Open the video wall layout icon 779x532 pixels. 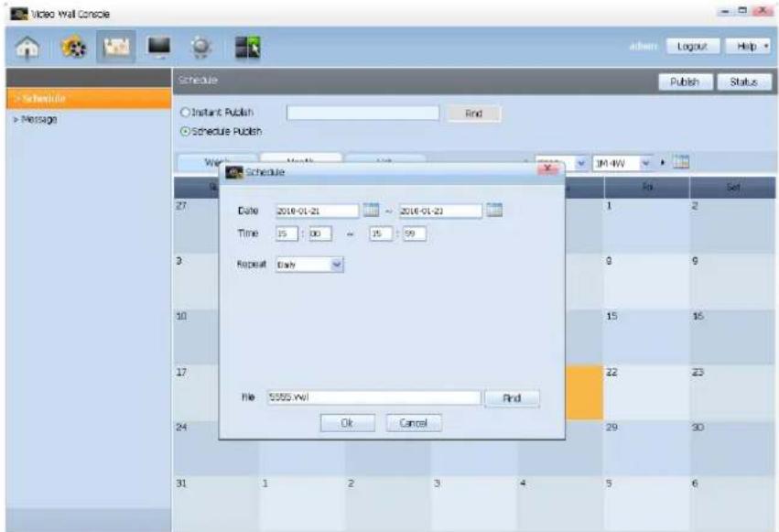click(x=247, y=48)
